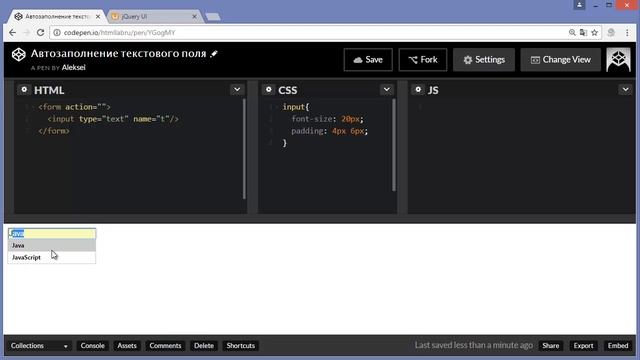Edit pen title with pencil icon
This screenshot has width=640, height=360.
pyautogui.click(x=214, y=54)
